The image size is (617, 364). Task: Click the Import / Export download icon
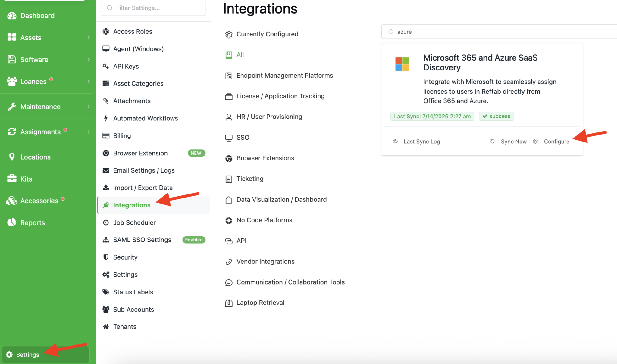click(106, 188)
